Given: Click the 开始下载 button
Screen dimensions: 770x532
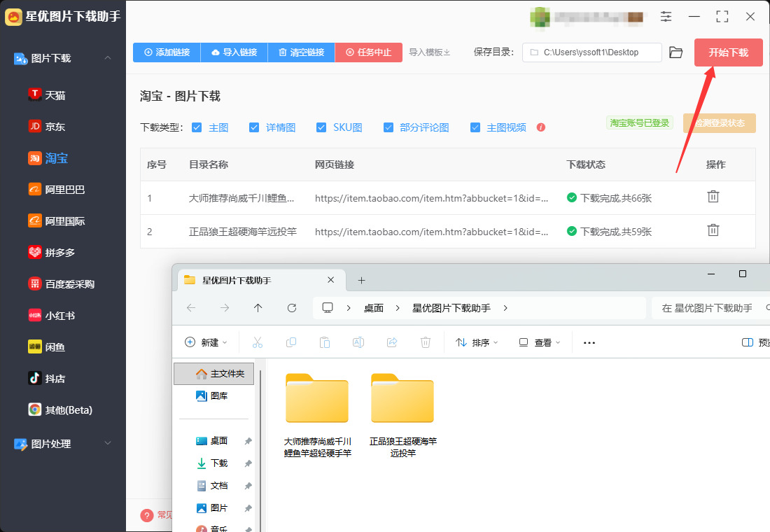Looking at the screenshot, I should pyautogui.click(x=728, y=52).
